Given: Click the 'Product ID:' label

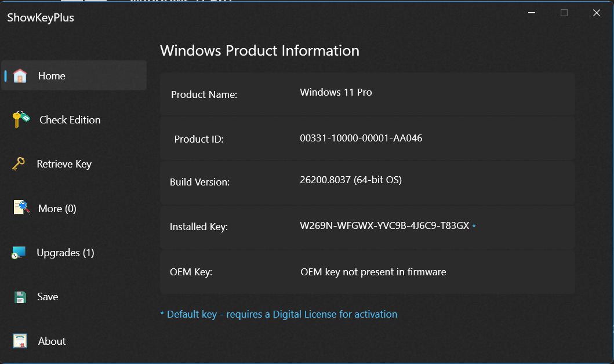Looking at the screenshot, I should click(199, 139).
